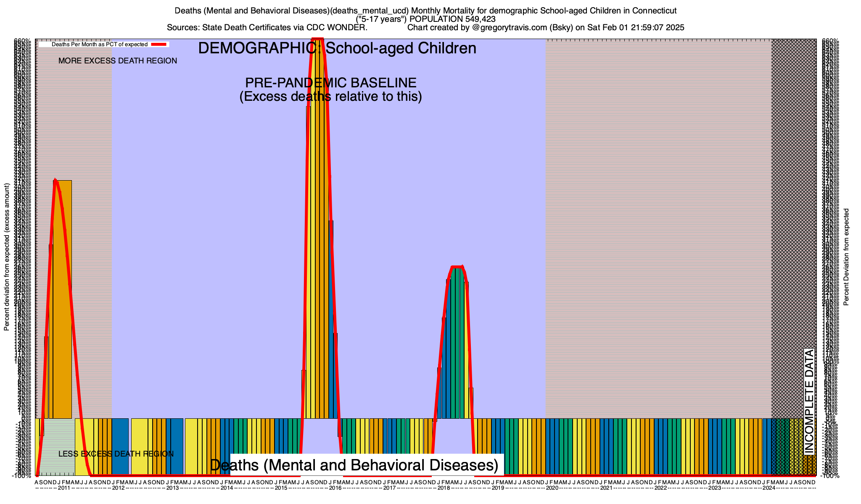Click the 2011 year marker on x-axis
This screenshot has width=861, height=504.
coord(64,488)
